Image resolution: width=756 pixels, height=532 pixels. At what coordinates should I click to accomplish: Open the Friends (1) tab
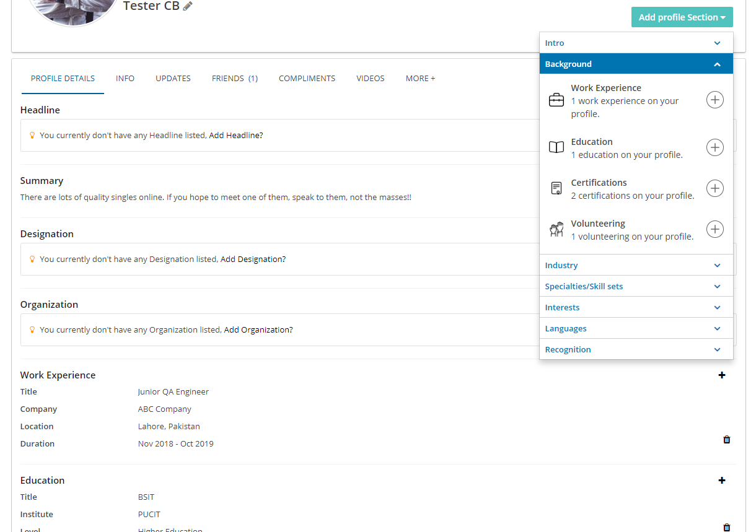[x=234, y=79]
